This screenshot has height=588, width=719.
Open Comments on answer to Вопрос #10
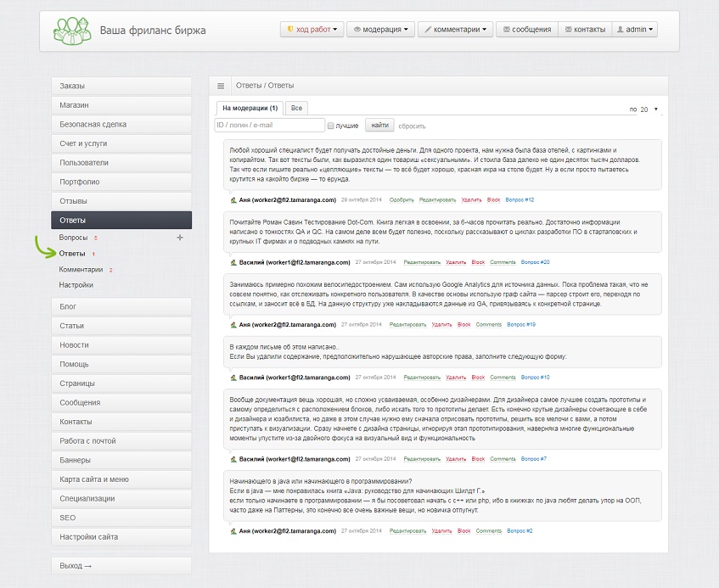pos(503,378)
